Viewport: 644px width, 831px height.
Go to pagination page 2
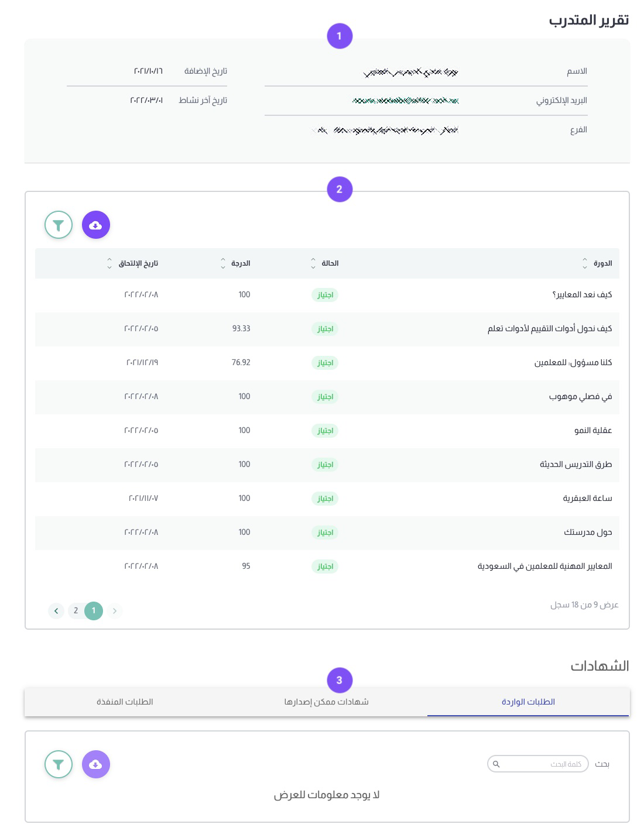pos(76,610)
